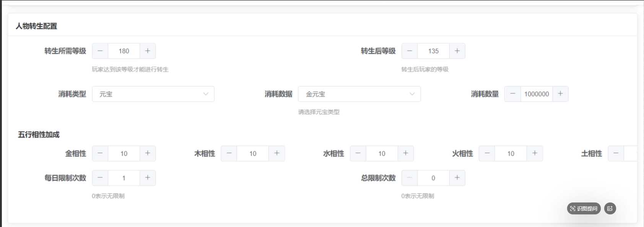The image size is (644, 227).
Task: Click minus button for 土相性
Action: (x=616, y=154)
